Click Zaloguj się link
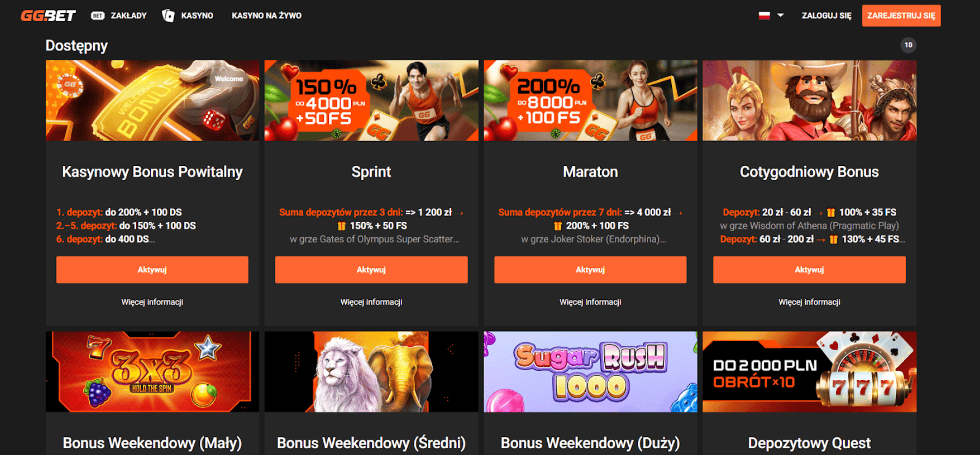 coord(826,16)
